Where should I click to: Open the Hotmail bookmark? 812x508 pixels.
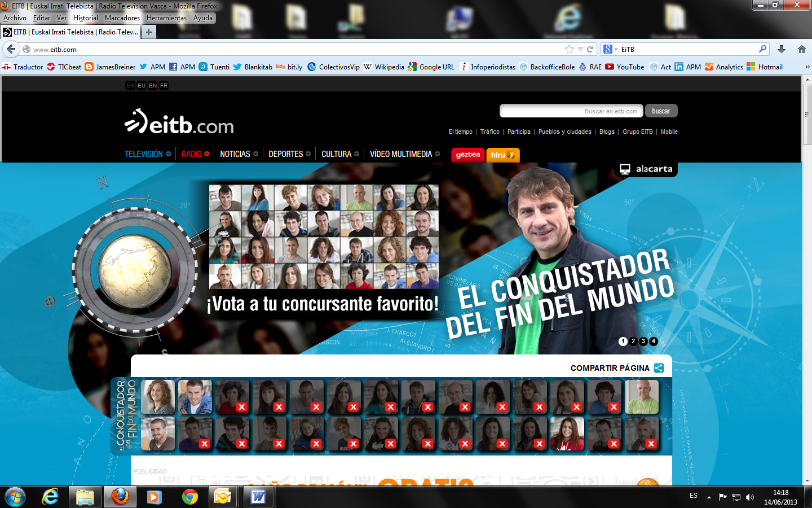point(765,67)
